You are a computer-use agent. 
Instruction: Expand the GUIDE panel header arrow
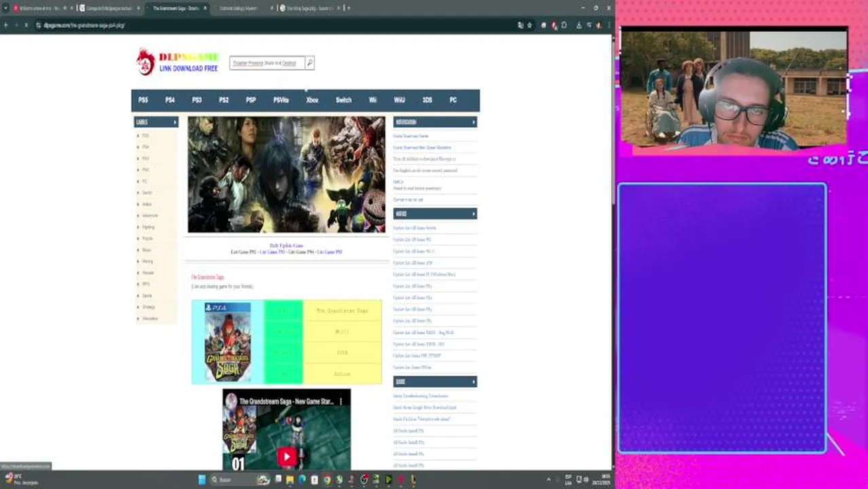(x=473, y=382)
